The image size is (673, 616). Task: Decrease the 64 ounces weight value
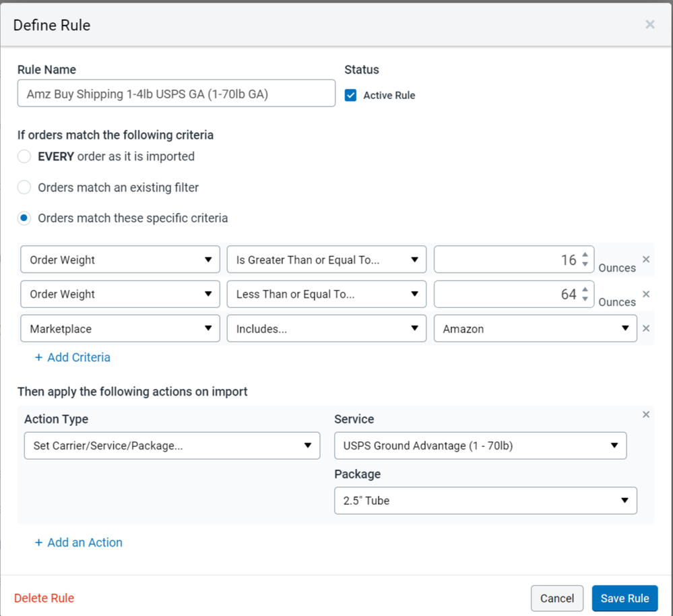tap(585, 299)
